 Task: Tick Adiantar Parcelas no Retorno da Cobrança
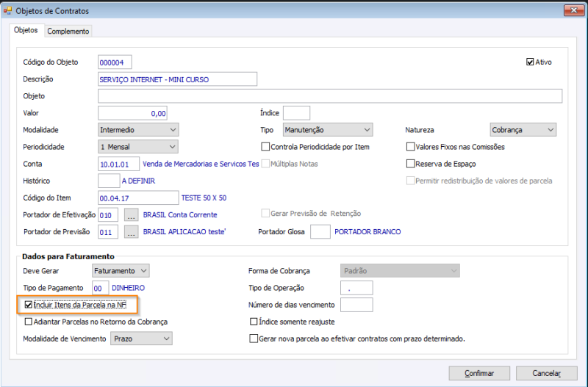click(x=29, y=322)
